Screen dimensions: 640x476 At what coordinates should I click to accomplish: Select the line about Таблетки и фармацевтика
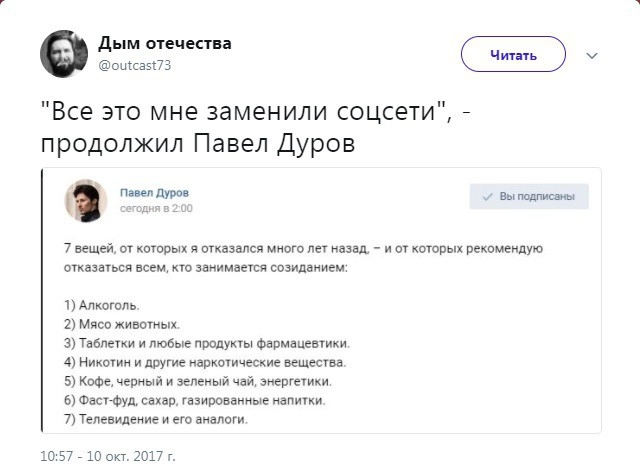pyautogui.click(x=191, y=343)
